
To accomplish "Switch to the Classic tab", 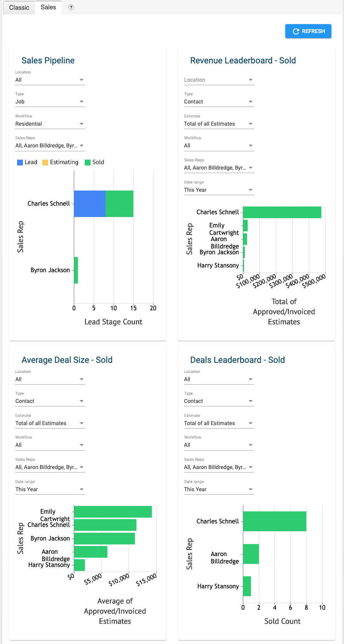I will 19,7.
